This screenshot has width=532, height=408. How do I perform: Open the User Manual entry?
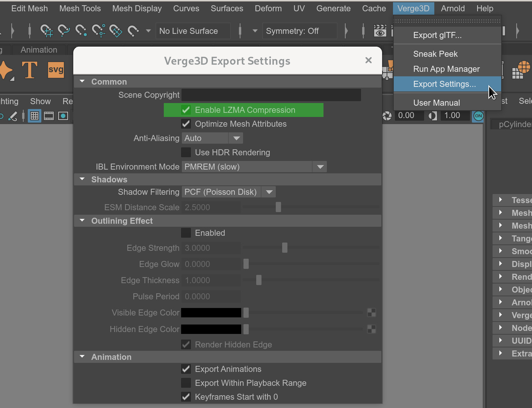coord(447,103)
